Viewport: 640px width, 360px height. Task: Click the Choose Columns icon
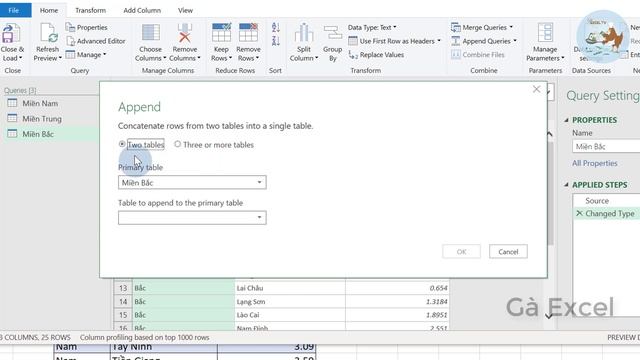(151, 33)
